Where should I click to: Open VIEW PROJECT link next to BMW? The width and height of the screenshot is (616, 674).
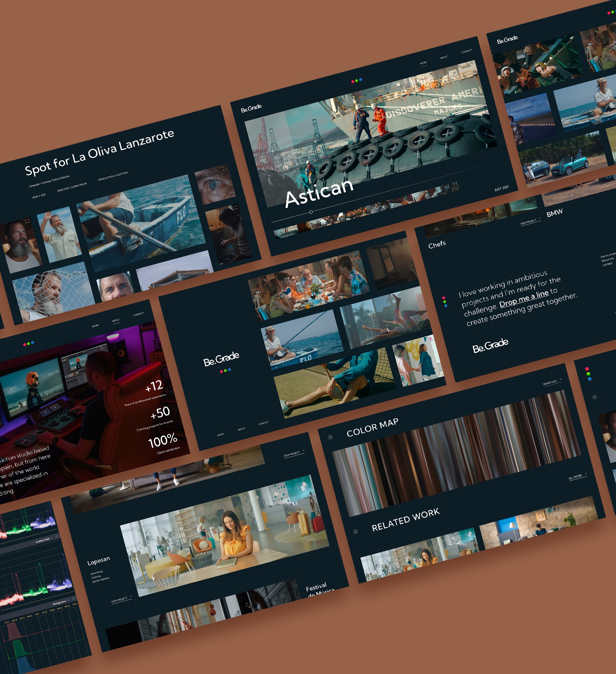[x=530, y=221]
